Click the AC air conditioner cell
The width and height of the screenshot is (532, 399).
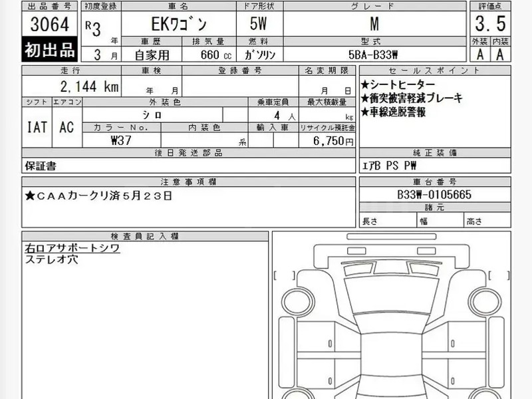66,126
